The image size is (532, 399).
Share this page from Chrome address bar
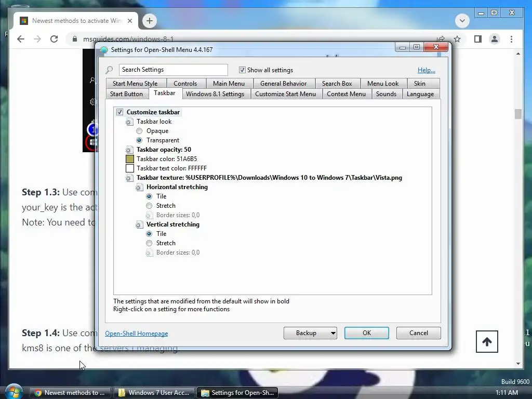[x=441, y=39]
